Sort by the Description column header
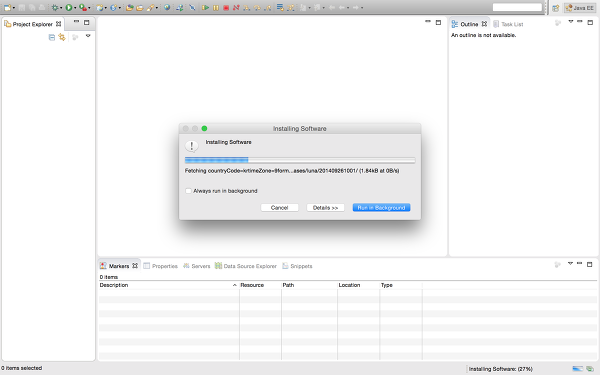This screenshot has height=375, width=600. click(168, 285)
